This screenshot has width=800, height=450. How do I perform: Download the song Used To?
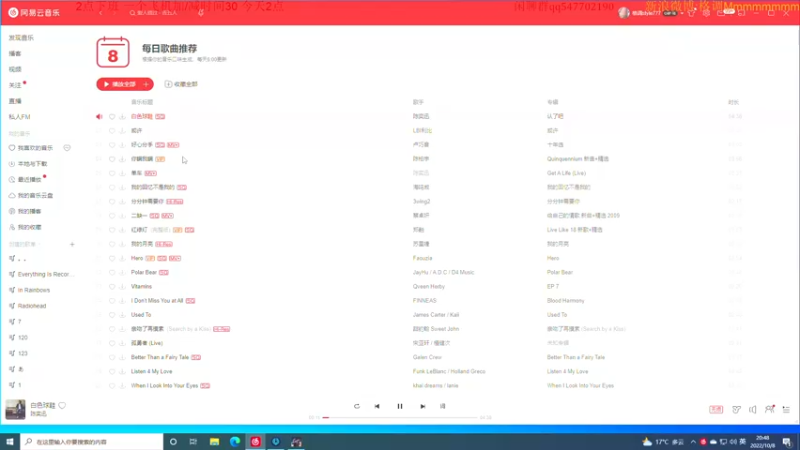[122, 315]
